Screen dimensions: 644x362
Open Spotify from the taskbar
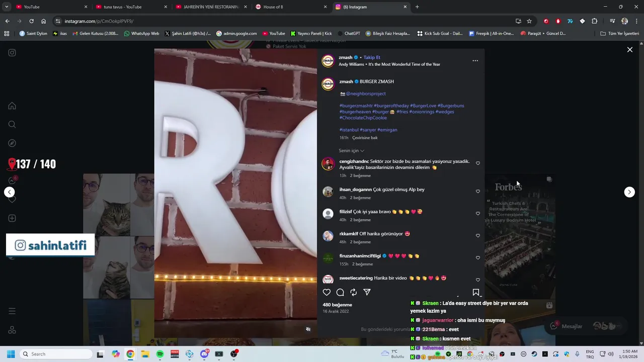coord(160,354)
